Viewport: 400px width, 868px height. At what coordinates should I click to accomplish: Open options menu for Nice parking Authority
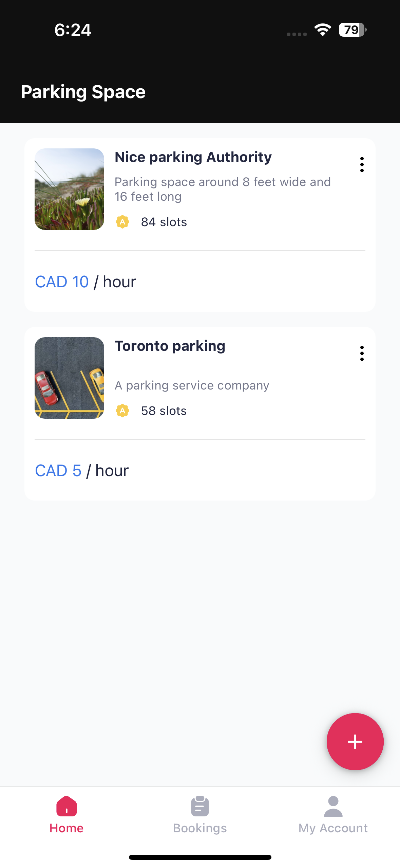click(362, 165)
